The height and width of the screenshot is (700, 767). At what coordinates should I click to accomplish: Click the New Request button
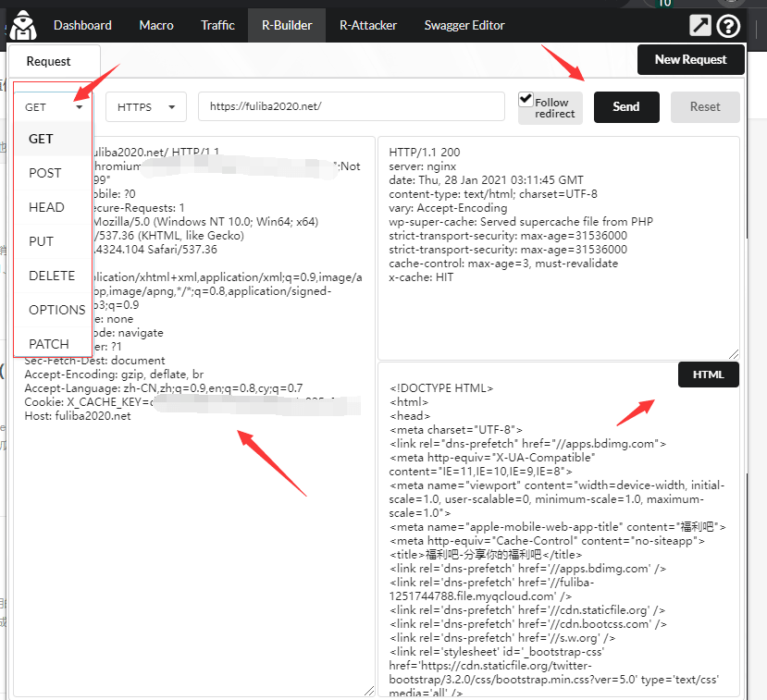pos(690,59)
